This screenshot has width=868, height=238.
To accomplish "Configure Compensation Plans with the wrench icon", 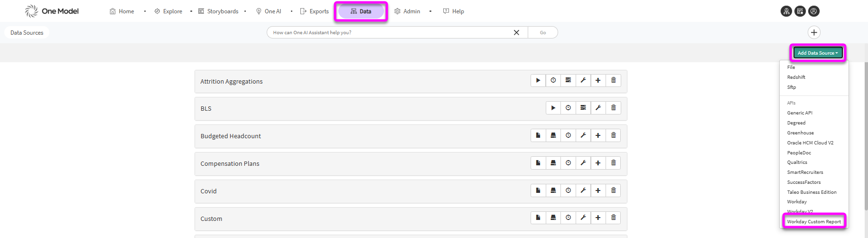I will point(583,163).
